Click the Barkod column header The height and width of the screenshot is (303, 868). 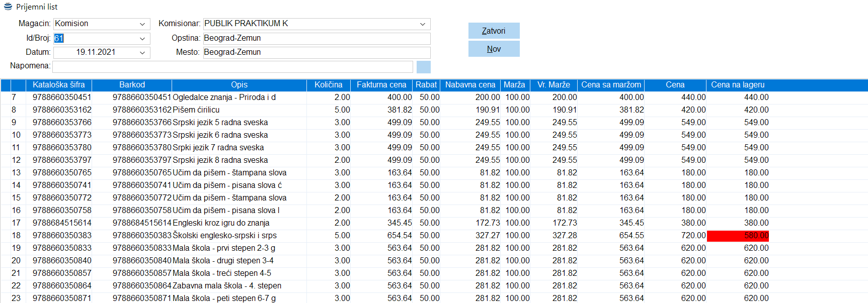coord(132,85)
